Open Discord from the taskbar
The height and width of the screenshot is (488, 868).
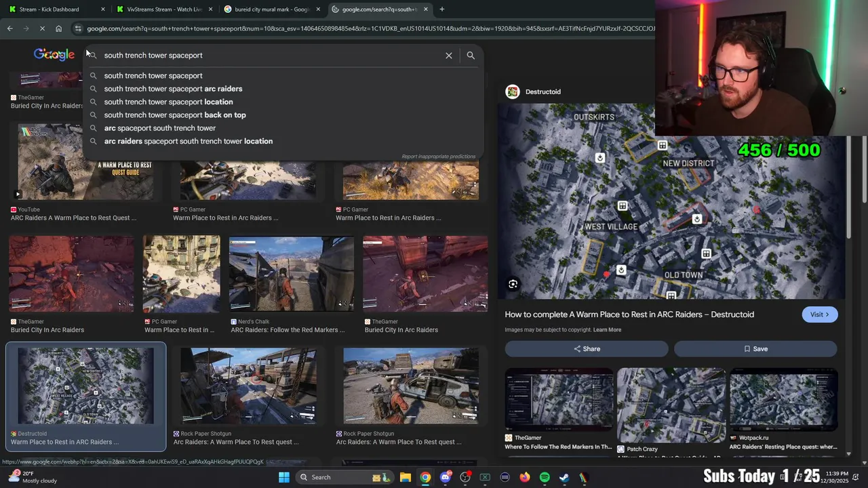(445, 477)
